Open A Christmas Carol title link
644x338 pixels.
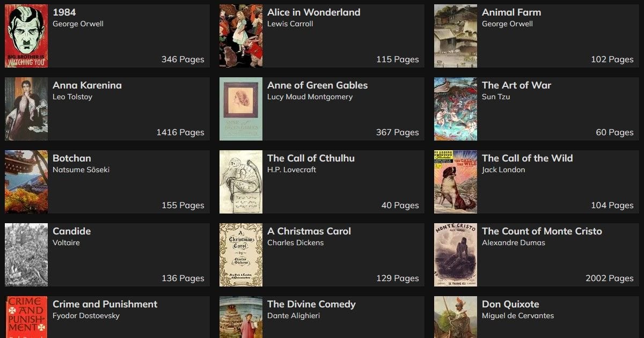click(309, 231)
